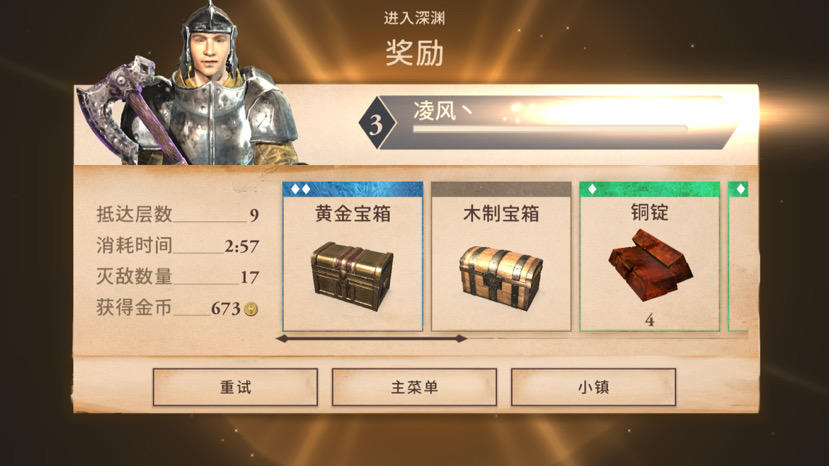Click the rewards horizontal scrollbar
829x466 pixels.
click(371, 339)
